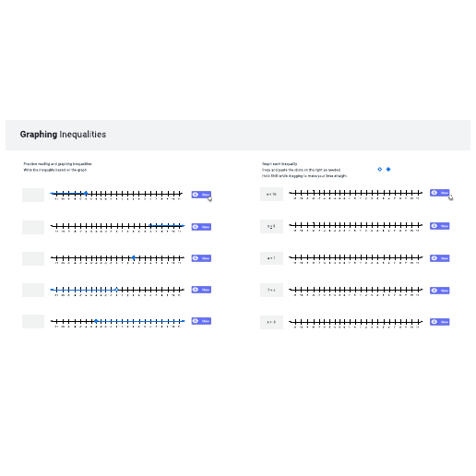
Task: Click the filled point on third left number line
Action: (x=134, y=257)
